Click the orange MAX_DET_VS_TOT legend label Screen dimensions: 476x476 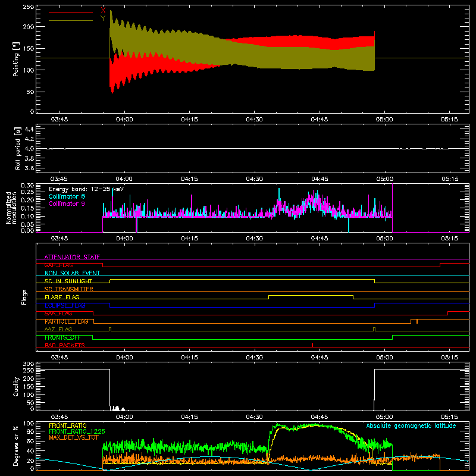pos(74,437)
